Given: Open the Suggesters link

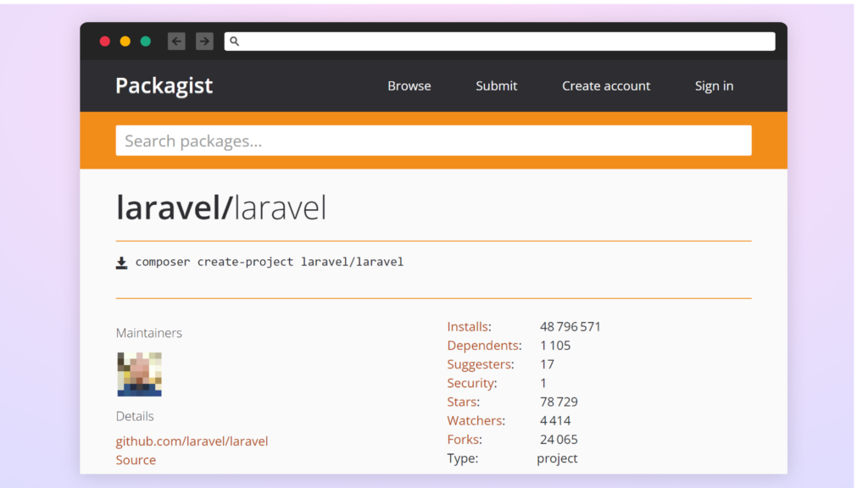Looking at the screenshot, I should 480,364.
